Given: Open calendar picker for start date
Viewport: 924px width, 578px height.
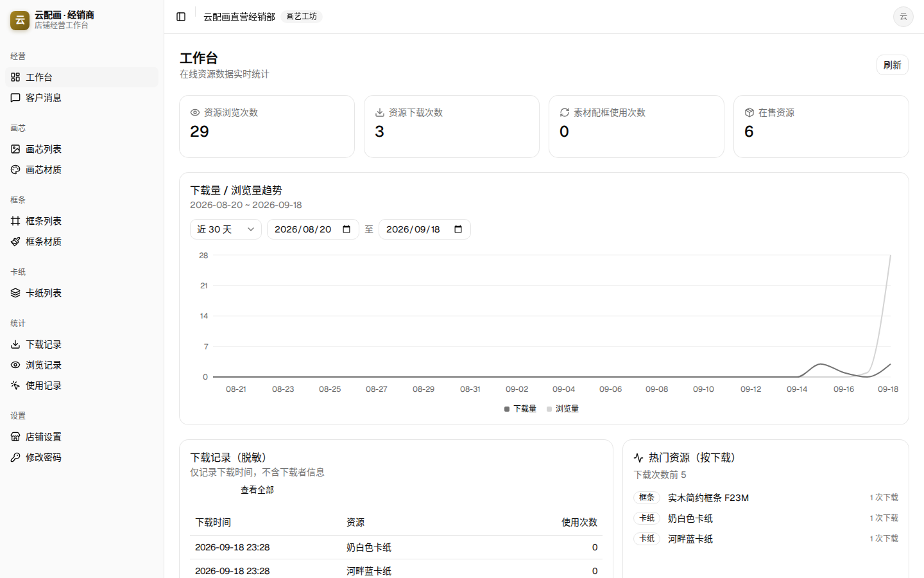Looking at the screenshot, I should point(346,229).
